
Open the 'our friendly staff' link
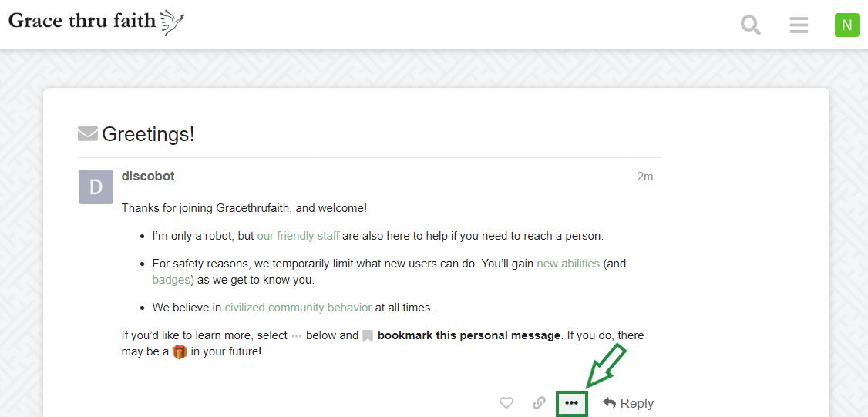(x=298, y=236)
